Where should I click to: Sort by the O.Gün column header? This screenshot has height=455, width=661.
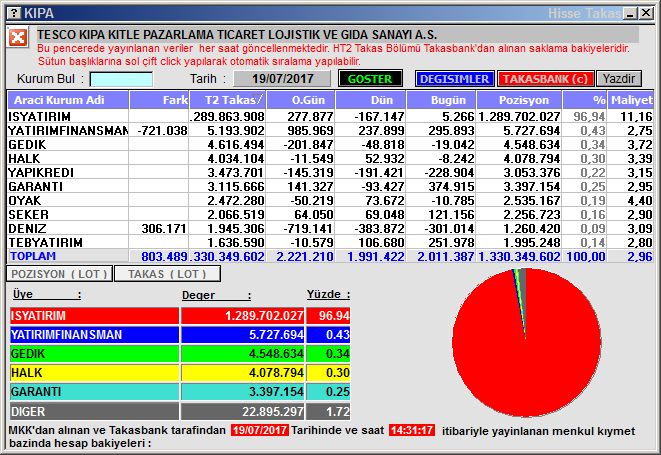click(301, 100)
